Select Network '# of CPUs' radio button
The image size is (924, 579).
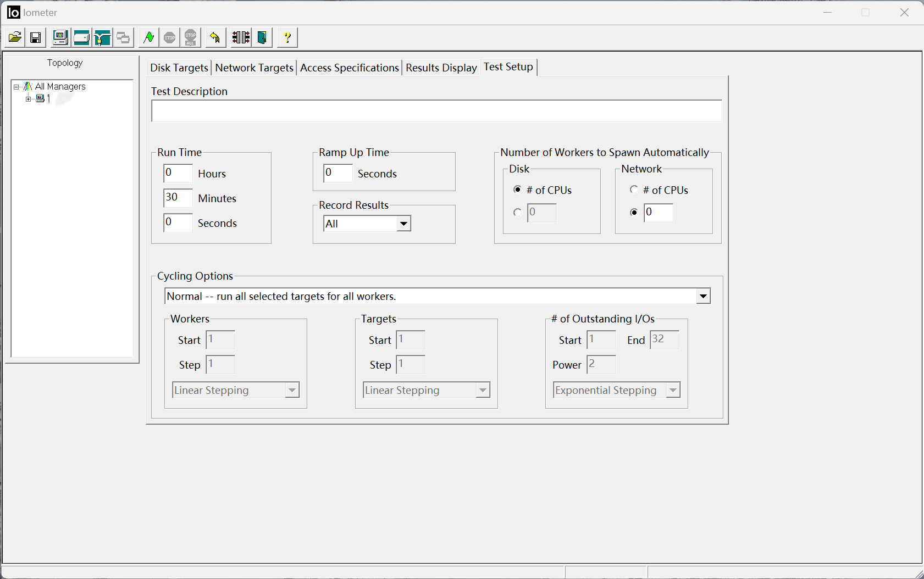(x=634, y=190)
